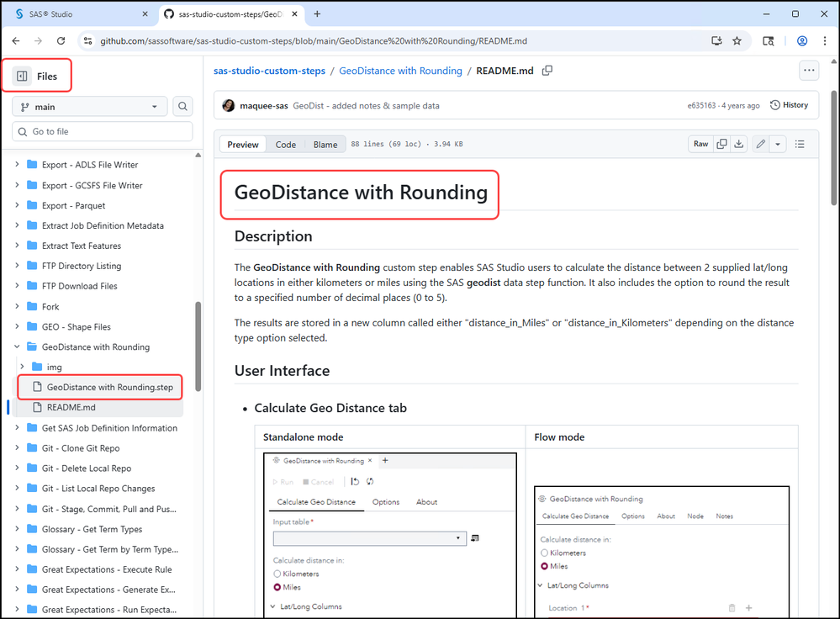Image resolution: width=840 pixels, height=619 pixels.
Task: Expand the FTP Download Files folder
Action: pos(17,286)
